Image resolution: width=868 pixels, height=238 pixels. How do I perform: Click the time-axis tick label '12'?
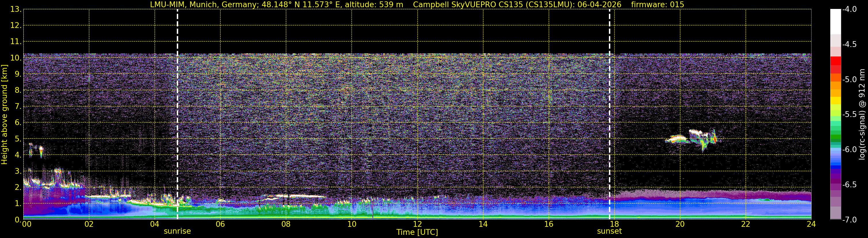click(417, 224)
